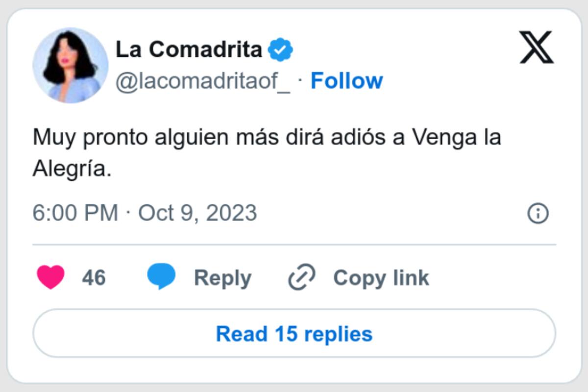This screenshot has height=392, width=588.
Task: Select the Copy link text
Action: [381, 278]
